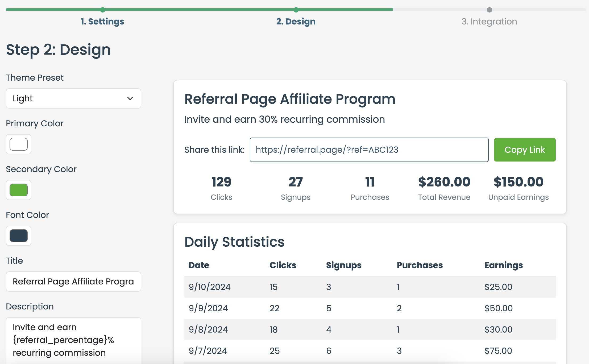Click the Design step dot on progress bar

click(296, 10)
